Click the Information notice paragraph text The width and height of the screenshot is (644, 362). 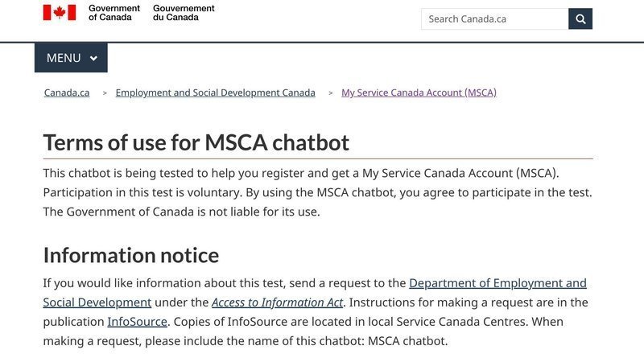(x=316, y=312)
